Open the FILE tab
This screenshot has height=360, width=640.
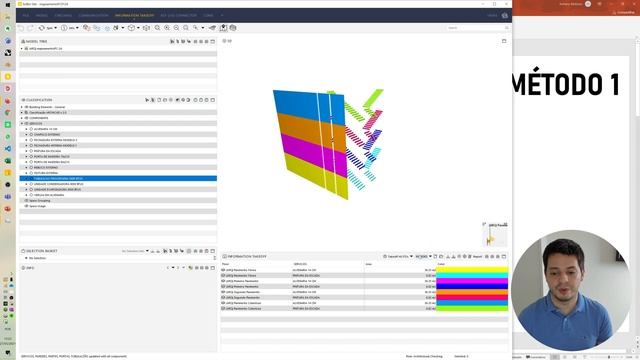(26, 16)
